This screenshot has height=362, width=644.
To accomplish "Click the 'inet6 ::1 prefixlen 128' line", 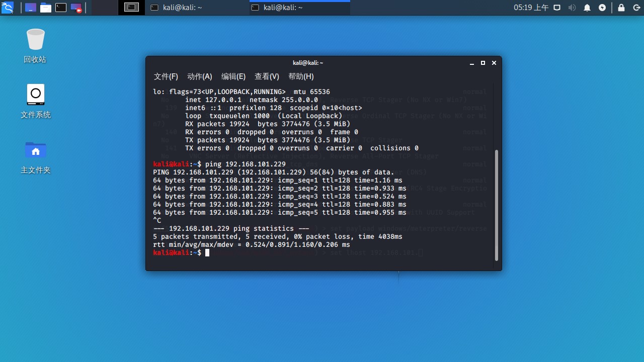I will pos(274,108).
